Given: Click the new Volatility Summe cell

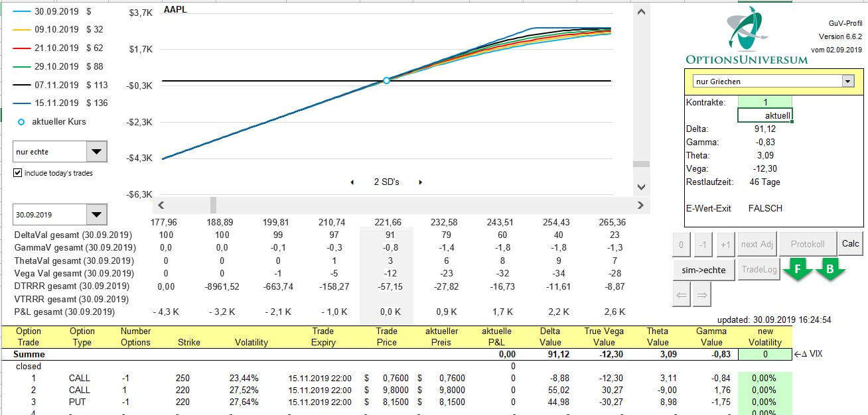Looking at the screenshot, I should coord(764,354).
